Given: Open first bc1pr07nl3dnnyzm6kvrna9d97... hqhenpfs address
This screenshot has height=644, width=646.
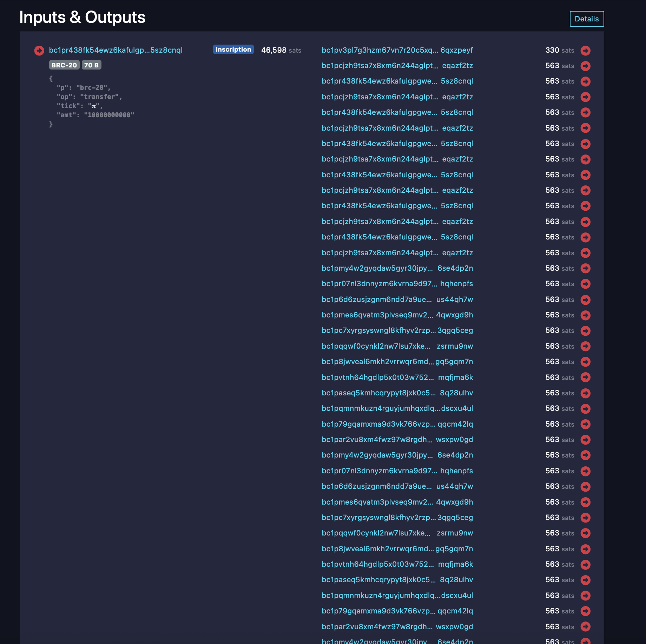Looking at the screenshot, I should click(x=397, y=284).
